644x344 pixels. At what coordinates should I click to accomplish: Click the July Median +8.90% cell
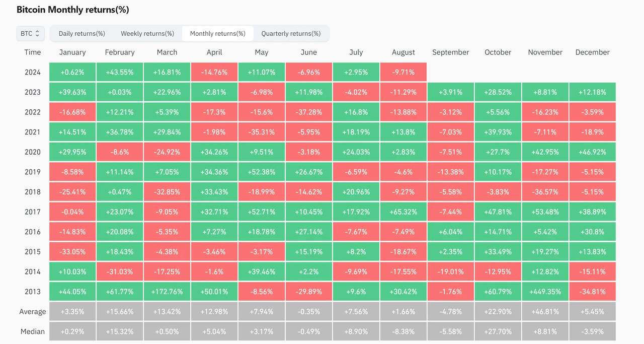pyautogui.click(x=356, y=331)
